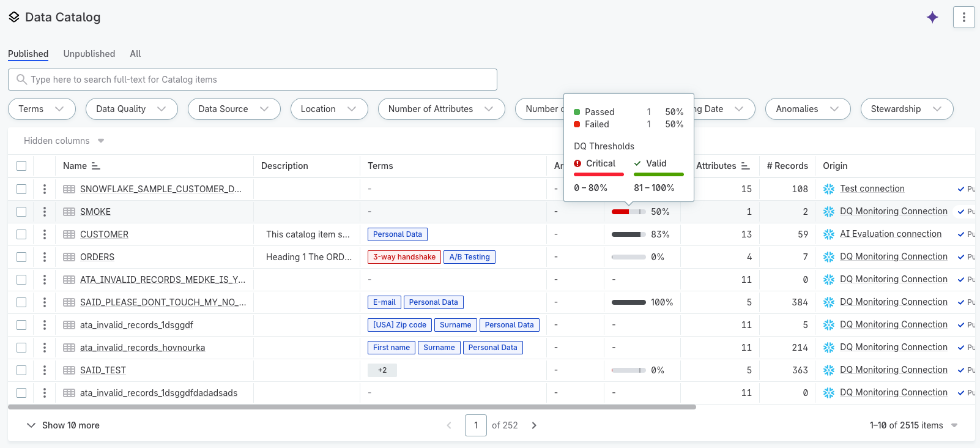Click Show 10 more button

point(63,425)
